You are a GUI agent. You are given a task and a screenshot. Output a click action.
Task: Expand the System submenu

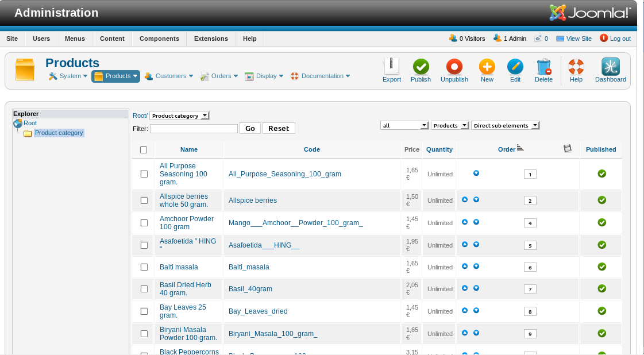[68, 76]
